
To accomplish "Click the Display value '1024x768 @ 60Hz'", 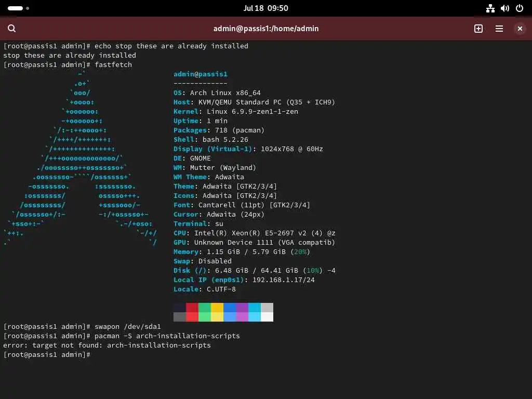I will 292,149.
